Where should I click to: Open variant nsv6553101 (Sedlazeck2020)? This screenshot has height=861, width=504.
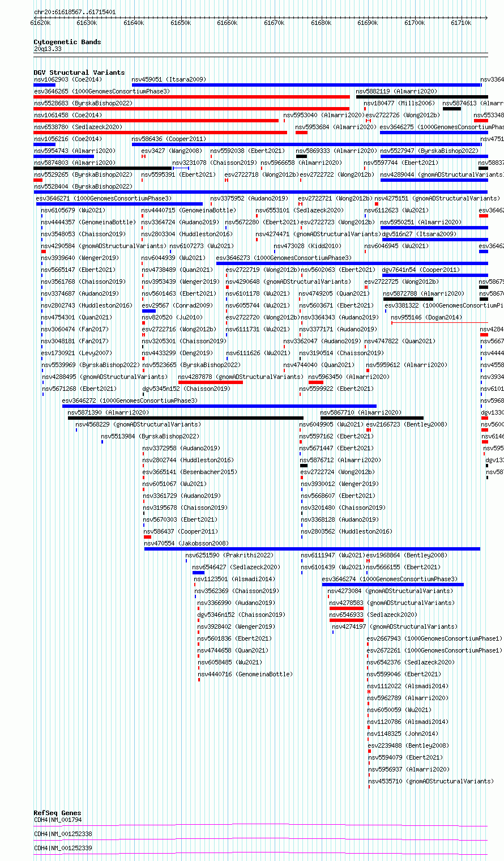pos(299,211)
